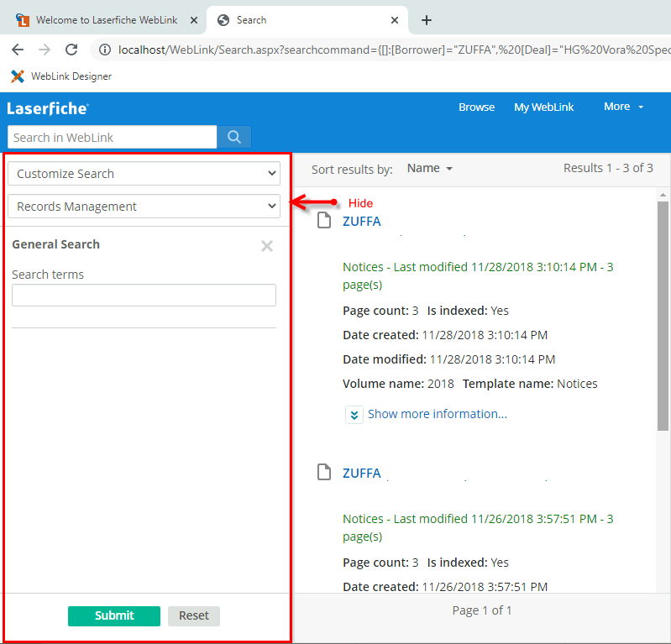Viewport: 671px width, 644px height.
Task: Expand the More menu
Action: [623, 107]
